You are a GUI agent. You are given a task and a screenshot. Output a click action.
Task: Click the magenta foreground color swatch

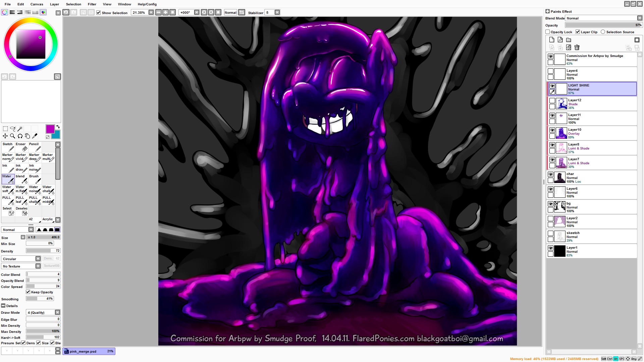[x=50, y=129]
